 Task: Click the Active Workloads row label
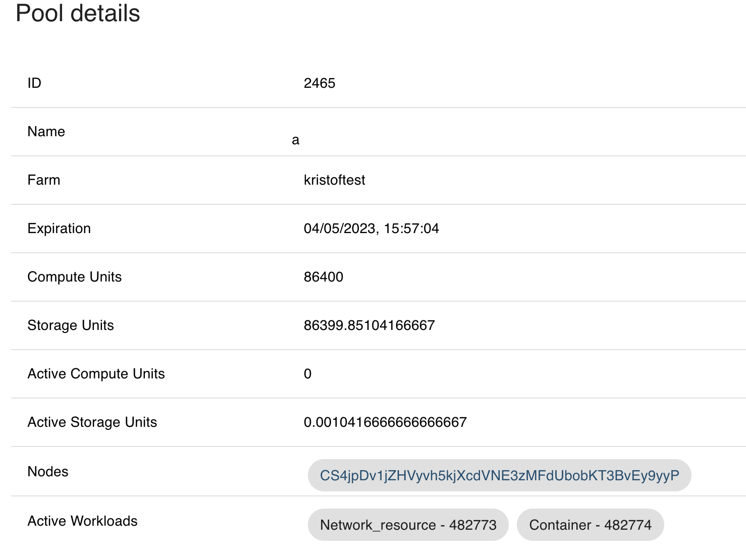(82, 521)
